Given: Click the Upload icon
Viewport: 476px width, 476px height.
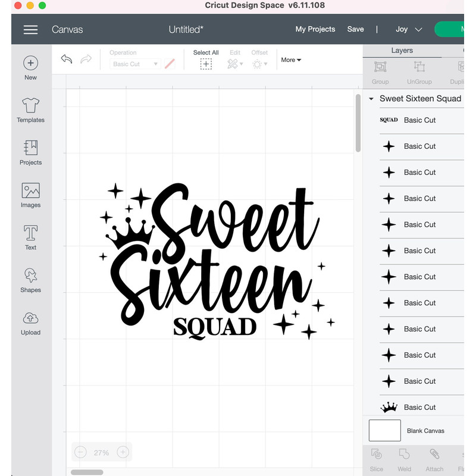Looking at the screenshot, I should [30, 322].
